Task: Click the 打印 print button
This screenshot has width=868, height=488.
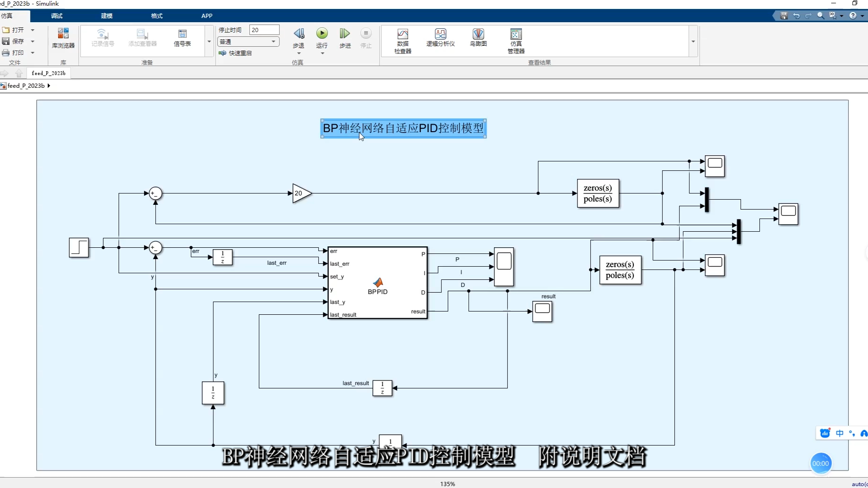Action: tap(13, 52)
